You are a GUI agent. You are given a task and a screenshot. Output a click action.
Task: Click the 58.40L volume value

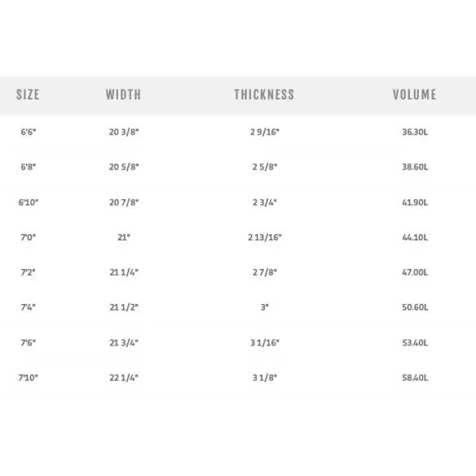415,377
